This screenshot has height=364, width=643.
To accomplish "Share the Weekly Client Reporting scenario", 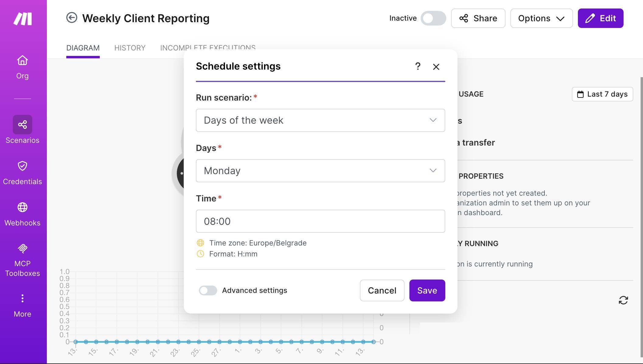I will click(478, 18).
